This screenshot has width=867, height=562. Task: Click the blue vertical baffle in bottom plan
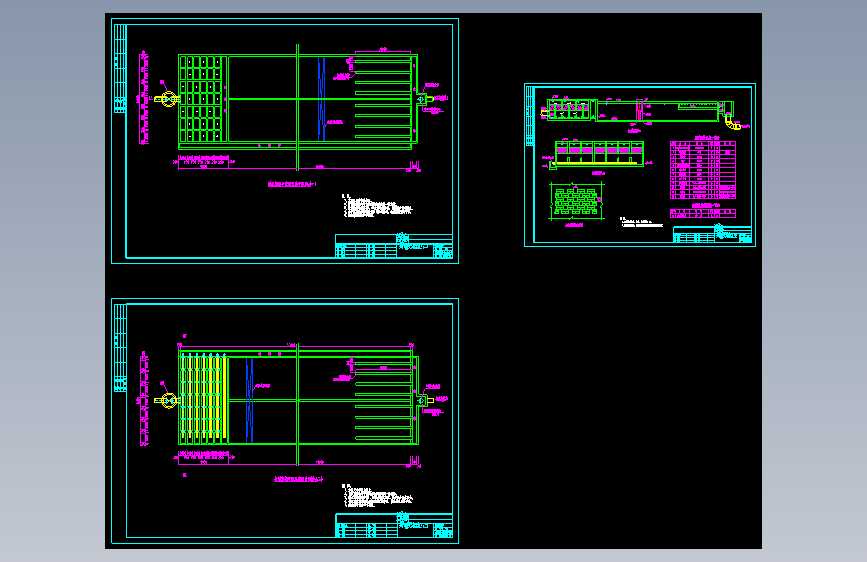tap(249, 400)
